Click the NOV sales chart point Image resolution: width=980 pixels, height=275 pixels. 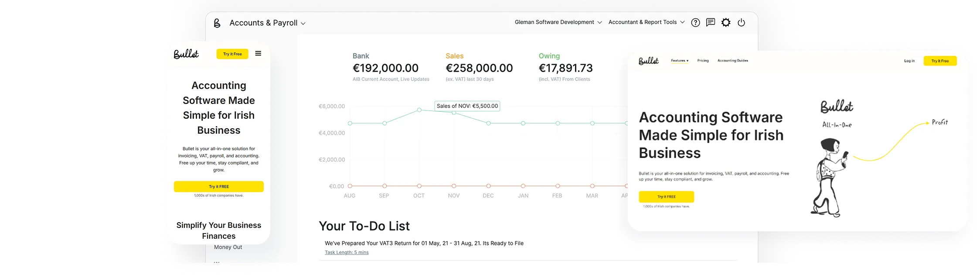point(454,113)
